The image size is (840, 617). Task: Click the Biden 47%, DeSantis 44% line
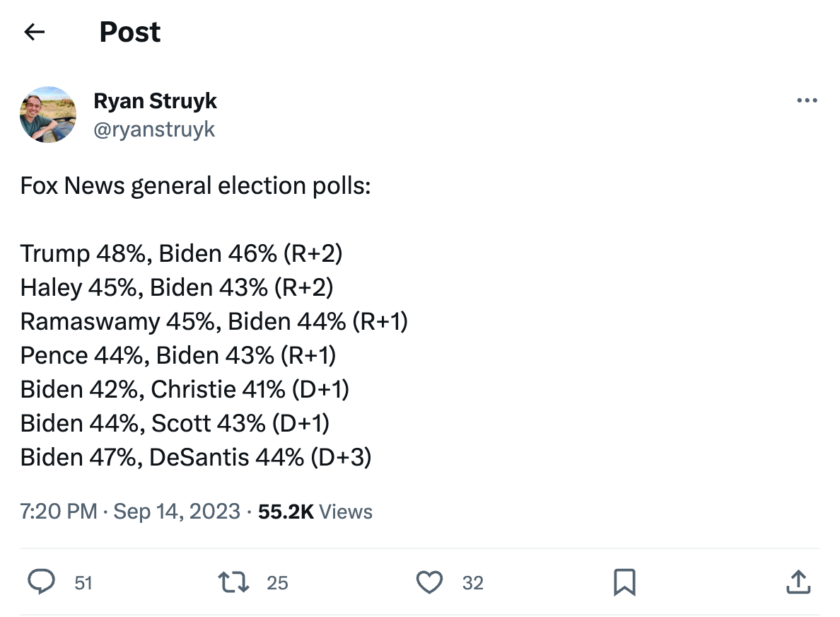(196, 457)
